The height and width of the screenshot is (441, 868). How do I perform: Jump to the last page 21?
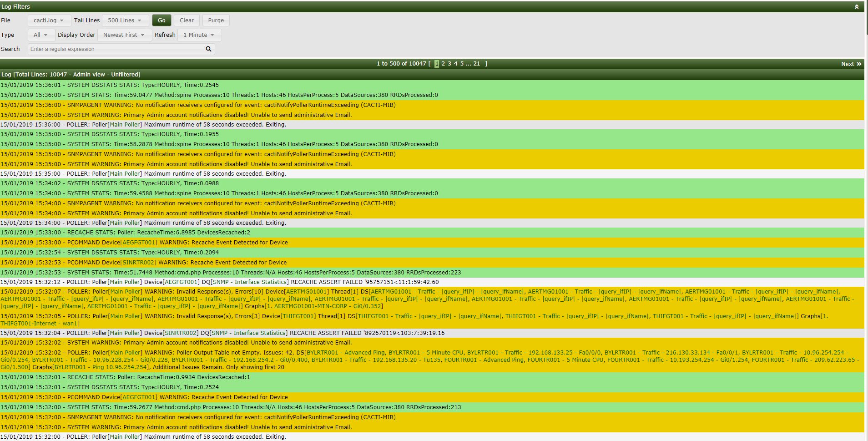coord(477,64)
